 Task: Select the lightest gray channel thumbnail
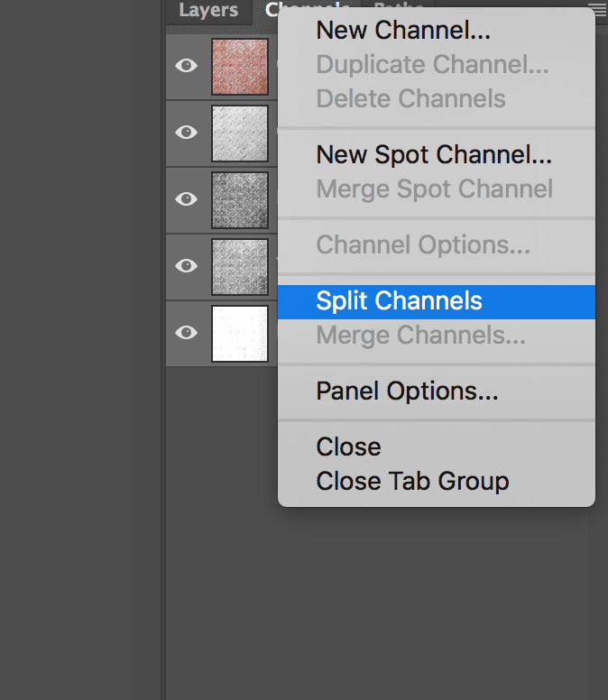pyautogui.click(x=240, y=133)
